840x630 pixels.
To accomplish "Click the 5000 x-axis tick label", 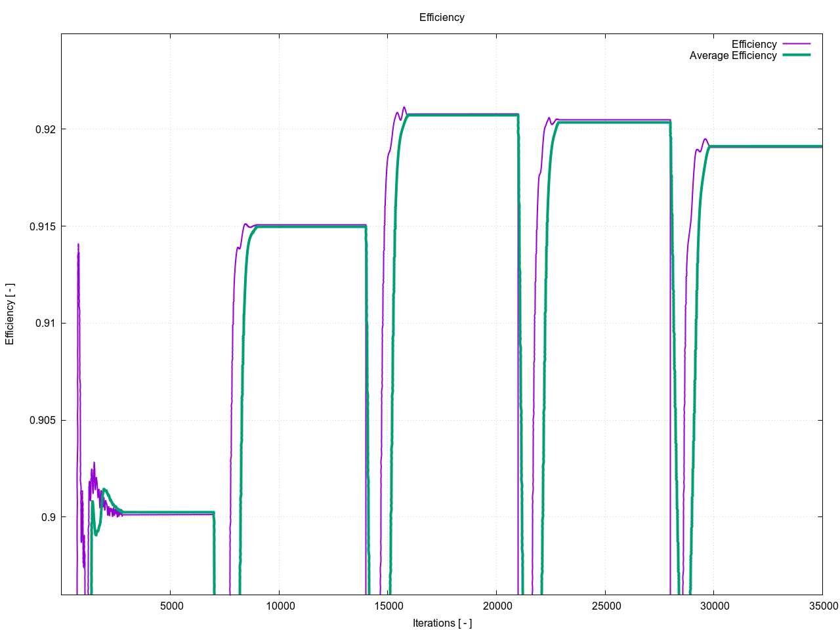I will (171, 606).
